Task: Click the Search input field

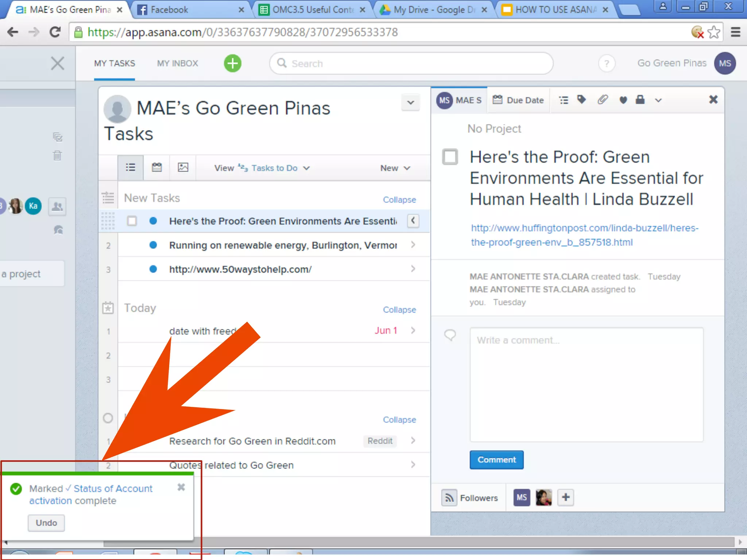Action: tap(411, 63)
